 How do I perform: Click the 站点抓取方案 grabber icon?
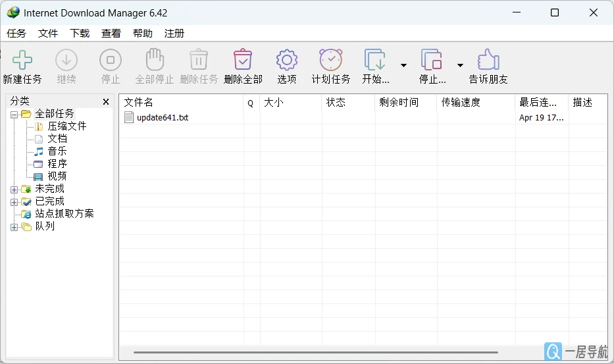pyautogui.click(x=26, y=215)
